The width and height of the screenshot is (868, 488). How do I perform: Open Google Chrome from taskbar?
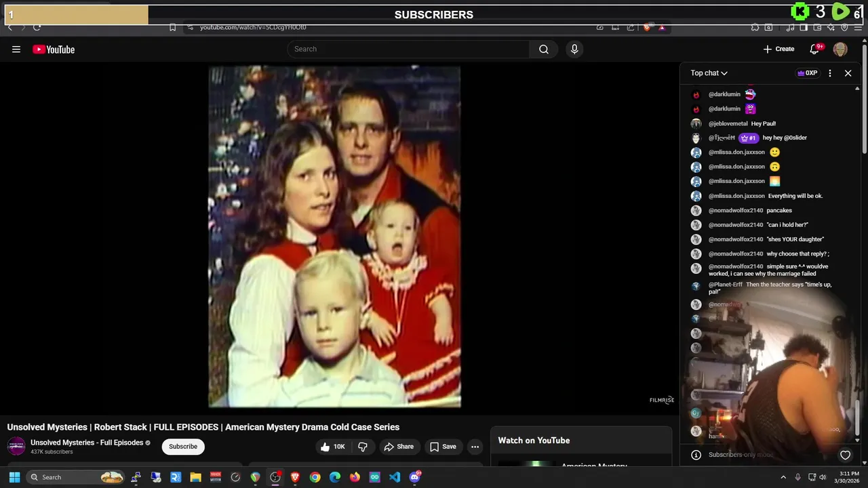pyautogui.click(x=315, y=477)
